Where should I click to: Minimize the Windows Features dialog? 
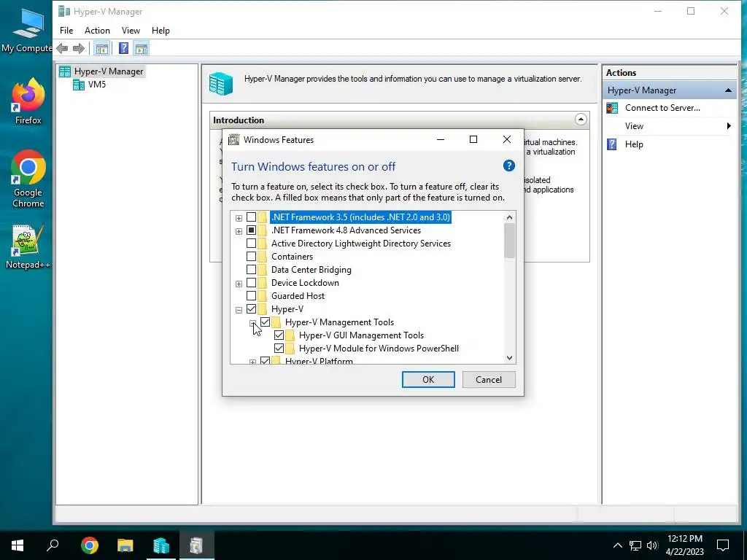coord(440,139)
